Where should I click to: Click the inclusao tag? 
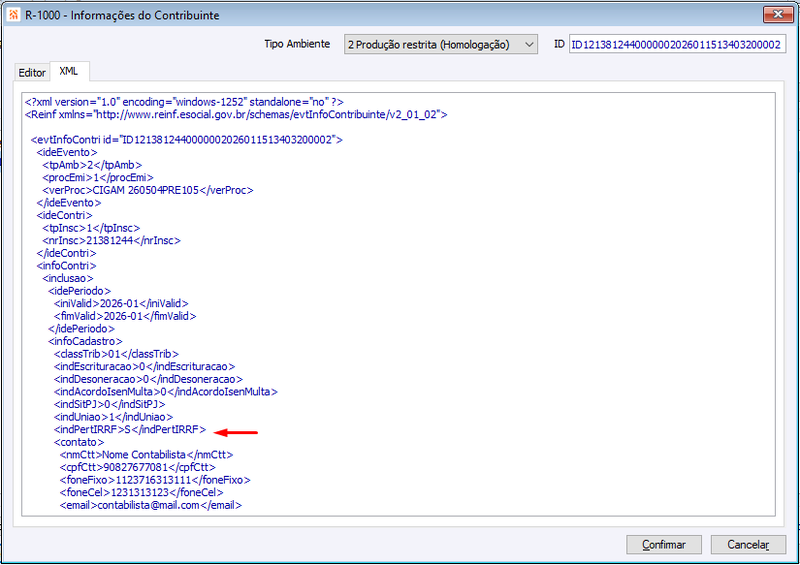[68, 278]
